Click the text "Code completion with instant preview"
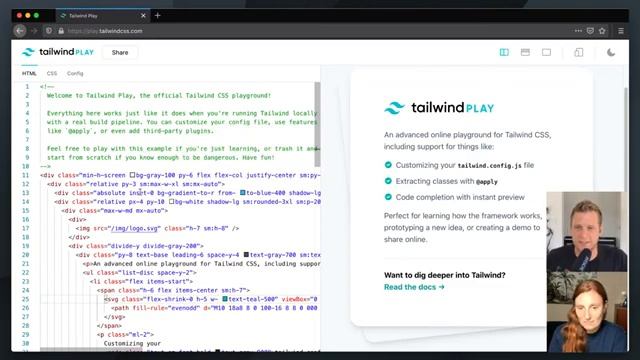Screen dimensions: 640x360 (x=460, y=197)
